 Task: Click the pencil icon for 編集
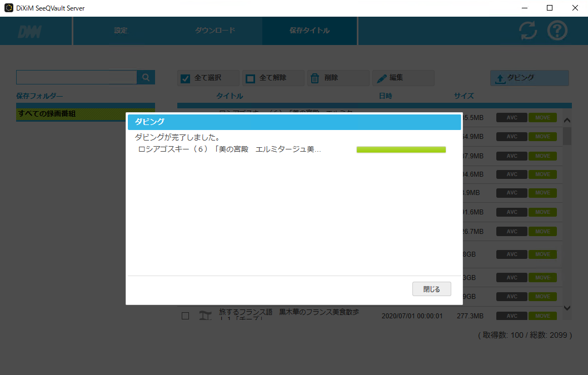coord(381,78)
